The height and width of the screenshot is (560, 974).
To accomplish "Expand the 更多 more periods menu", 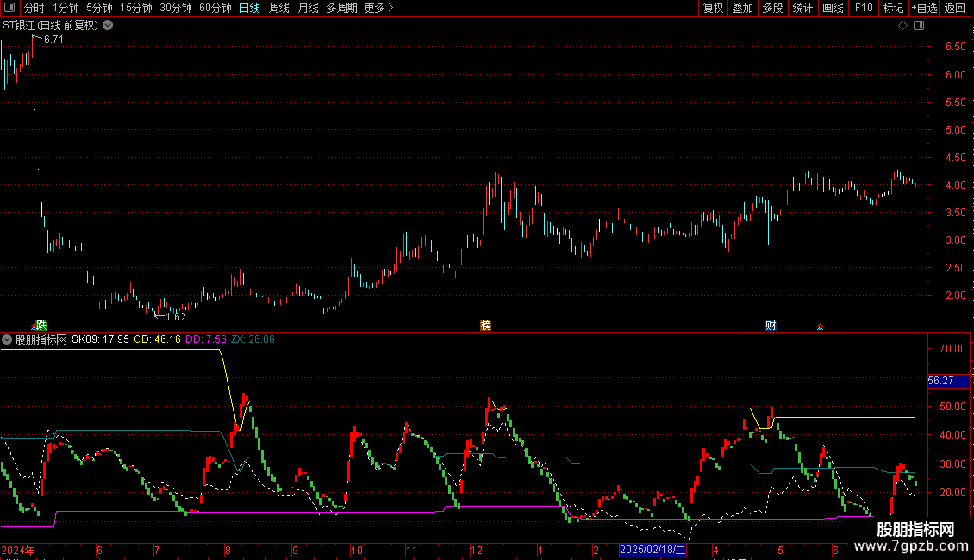I will click(378, 8).
